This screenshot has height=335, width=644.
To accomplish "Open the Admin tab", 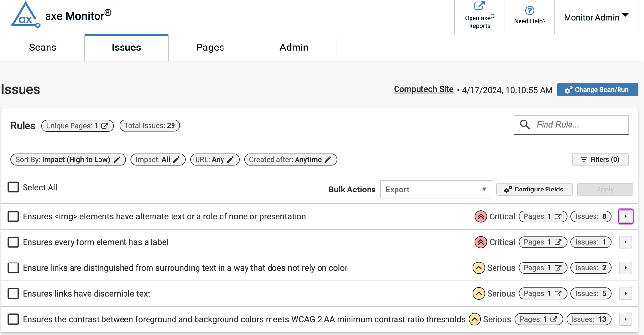I will click(294, 48).
